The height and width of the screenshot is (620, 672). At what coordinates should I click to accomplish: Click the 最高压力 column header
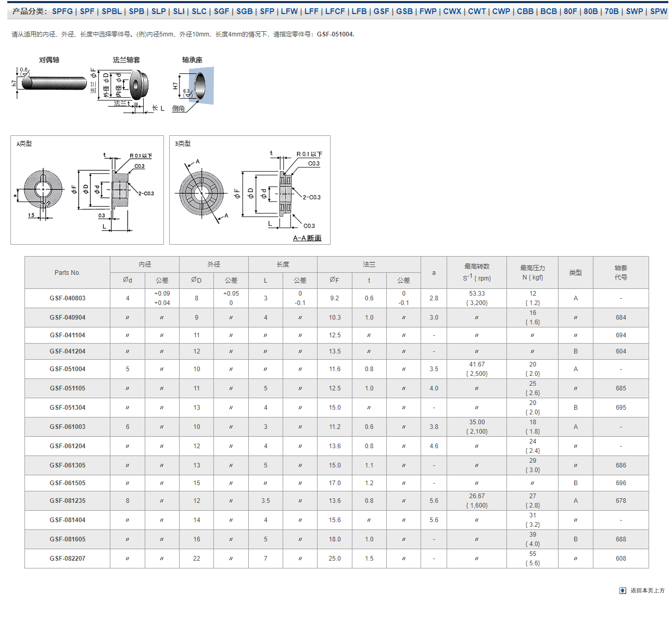[x=532, y=273]
